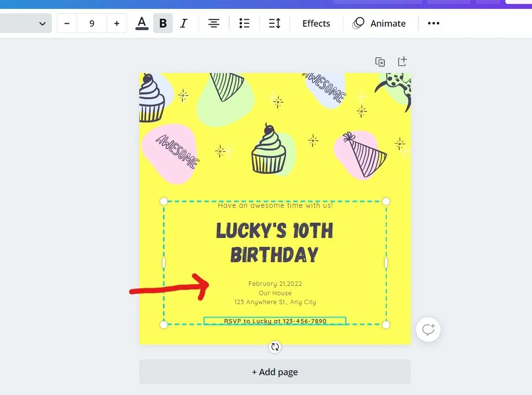The image size is (532, 395).
Task: Increase font size with plus stepper
Action: tap(117, 23)
